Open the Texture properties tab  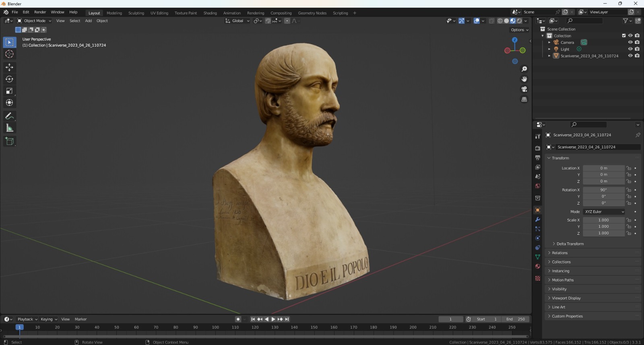pos(537,278)
